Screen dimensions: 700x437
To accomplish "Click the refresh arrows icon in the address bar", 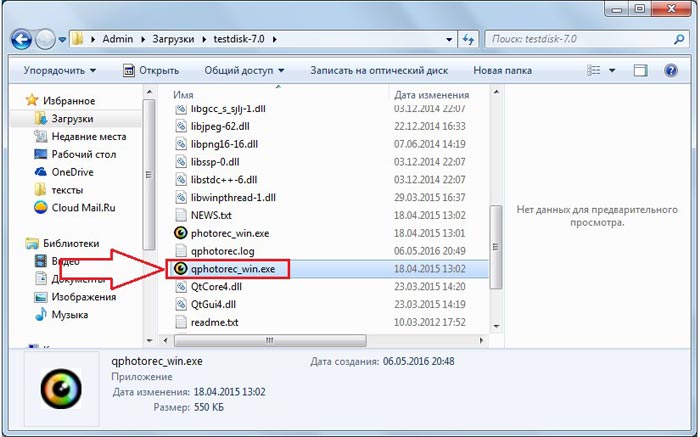I will 468,39.
